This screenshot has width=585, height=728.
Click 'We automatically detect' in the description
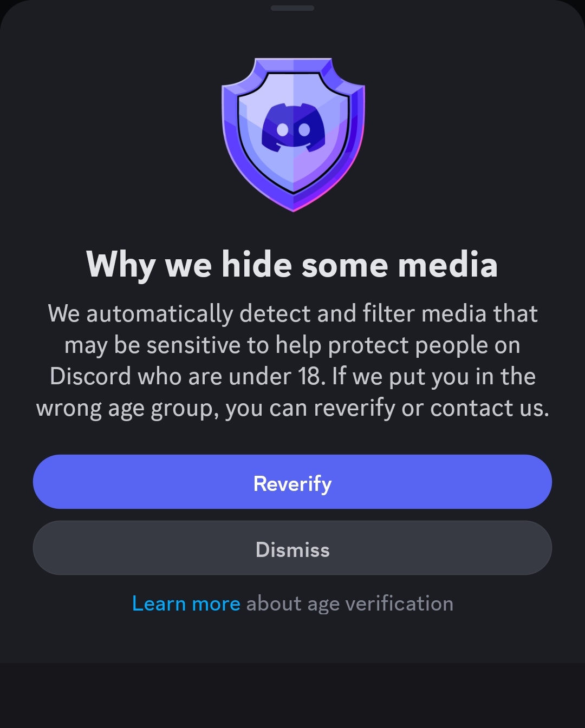pyautogui.click(x=142, y=314)
